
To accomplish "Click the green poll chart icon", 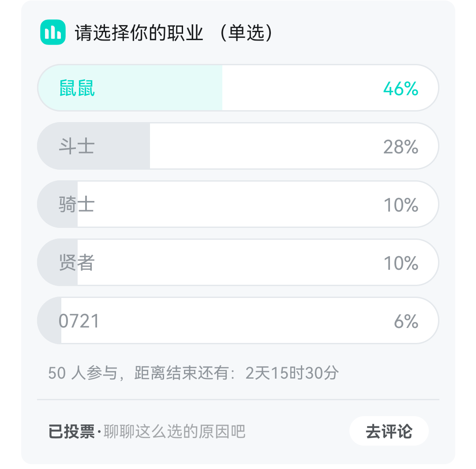I will coord(53,32).
